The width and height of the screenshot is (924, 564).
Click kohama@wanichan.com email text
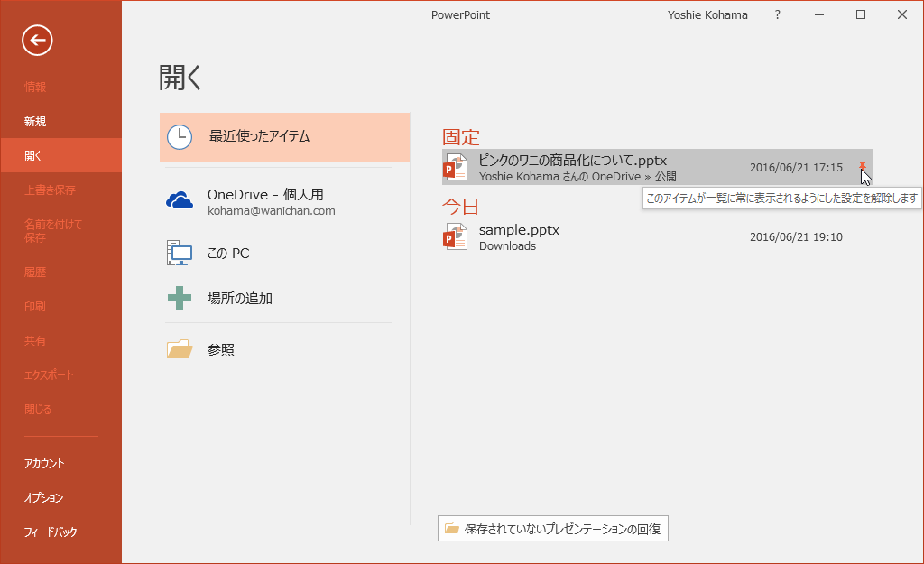tap(271, 211)
